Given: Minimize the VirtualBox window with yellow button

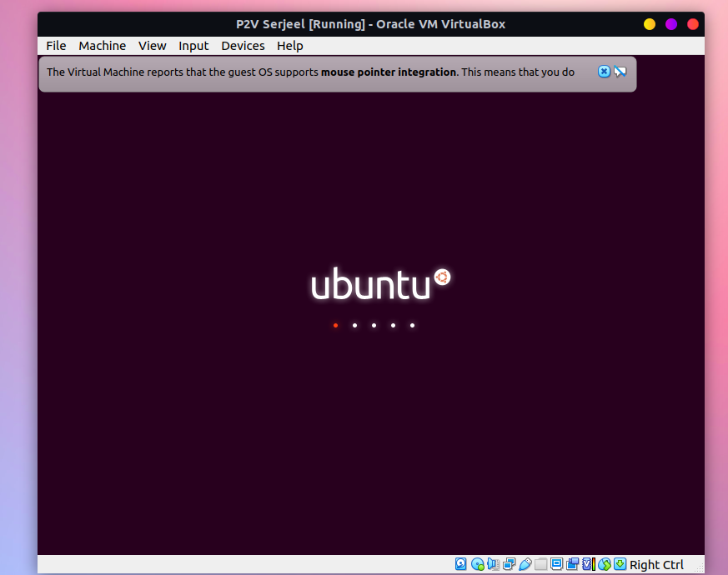Looking at the screenshot, I should tap(649, 24).
